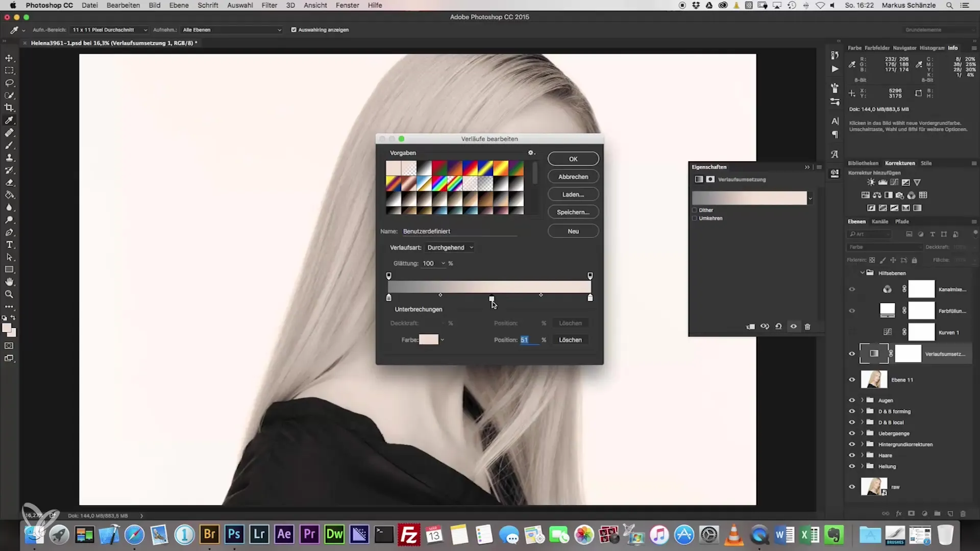
Task: Select the Lasso tool
Action: click(9, 83)
